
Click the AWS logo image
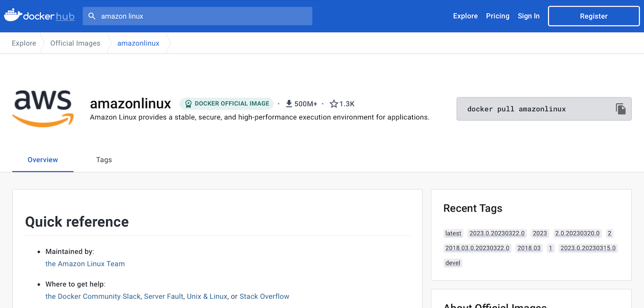coord(43,109)
